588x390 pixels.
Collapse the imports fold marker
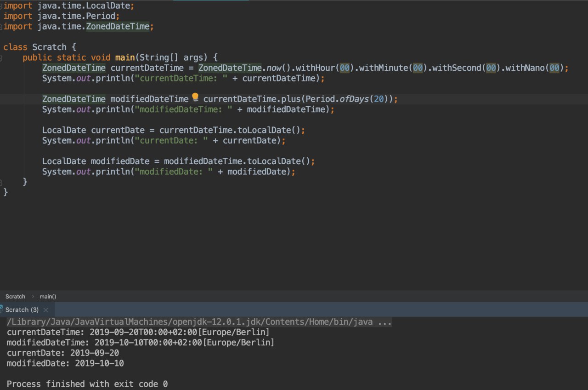pos(1,6)
